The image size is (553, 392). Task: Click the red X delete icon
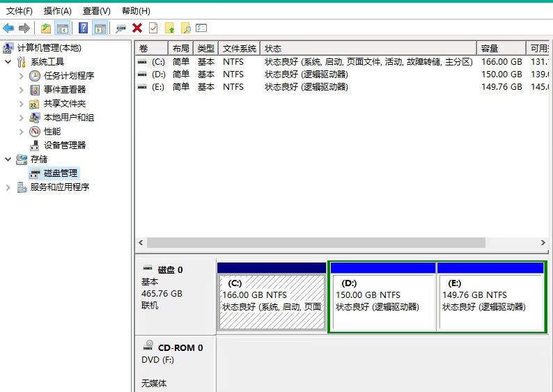pyautogui.click(x=137, y=28)
